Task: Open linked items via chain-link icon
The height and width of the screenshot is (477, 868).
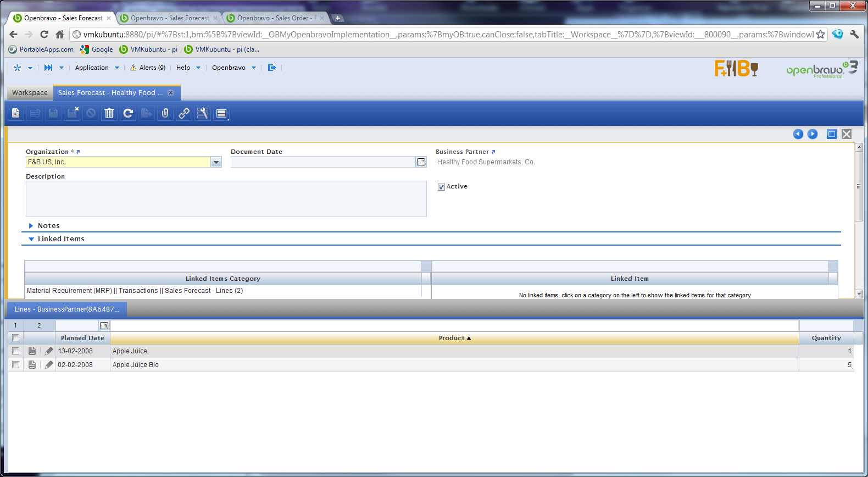Action: point(184,113)
